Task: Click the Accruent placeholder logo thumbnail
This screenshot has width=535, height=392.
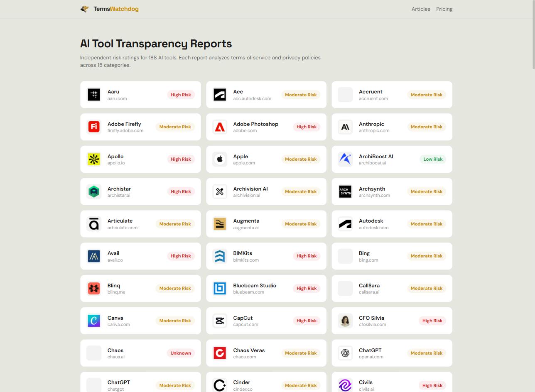Action: pos(345,95)
